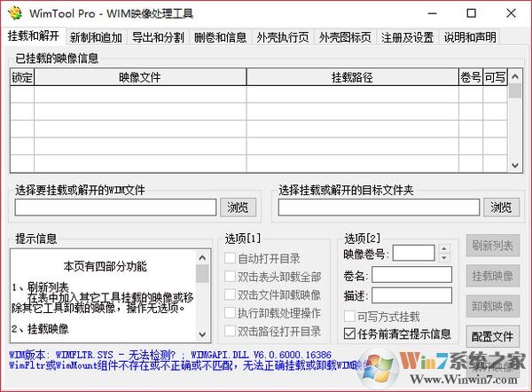The height and width of the screenshot is (392, 532).
Task: Click the '1、刷新列表' hint text
Action: click(x=41, y=288)
